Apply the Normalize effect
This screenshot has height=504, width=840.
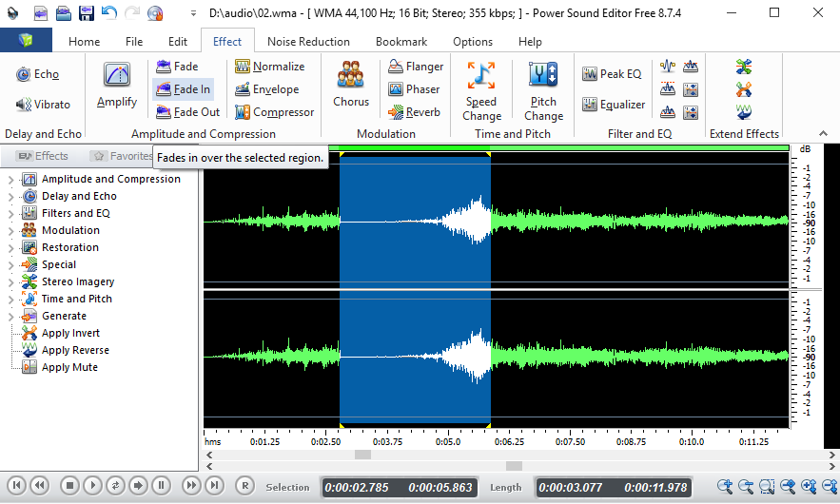269,67
